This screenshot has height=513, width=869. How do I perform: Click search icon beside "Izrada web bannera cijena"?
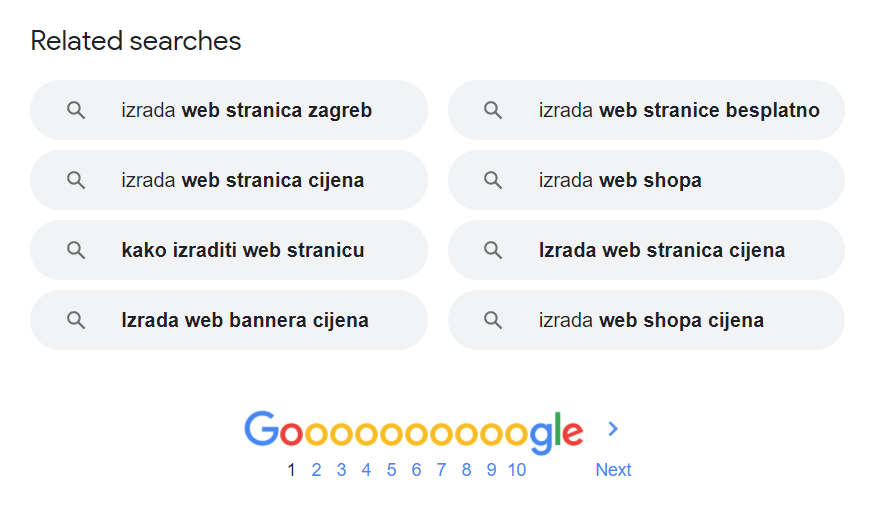click(76, 320)
